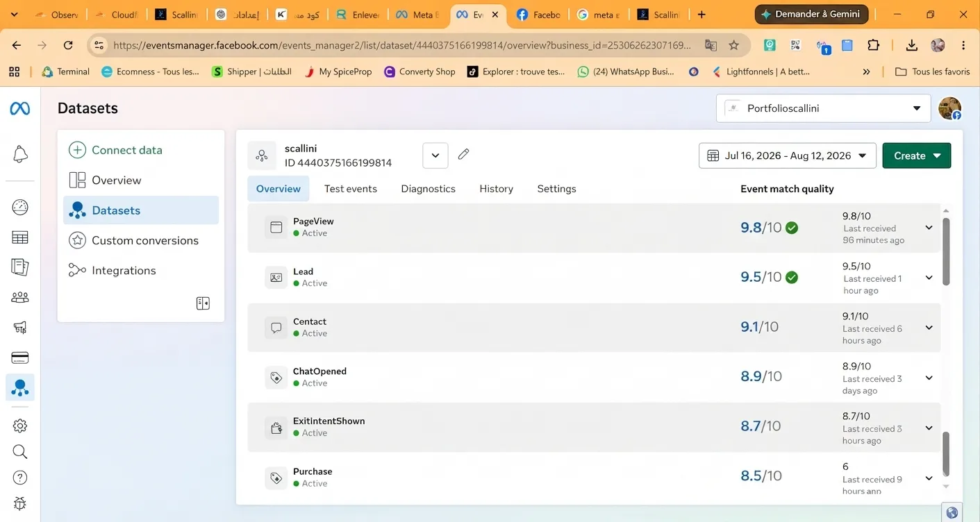
Task: Open settings gear in left rail
Action: [x=20, y=426]
